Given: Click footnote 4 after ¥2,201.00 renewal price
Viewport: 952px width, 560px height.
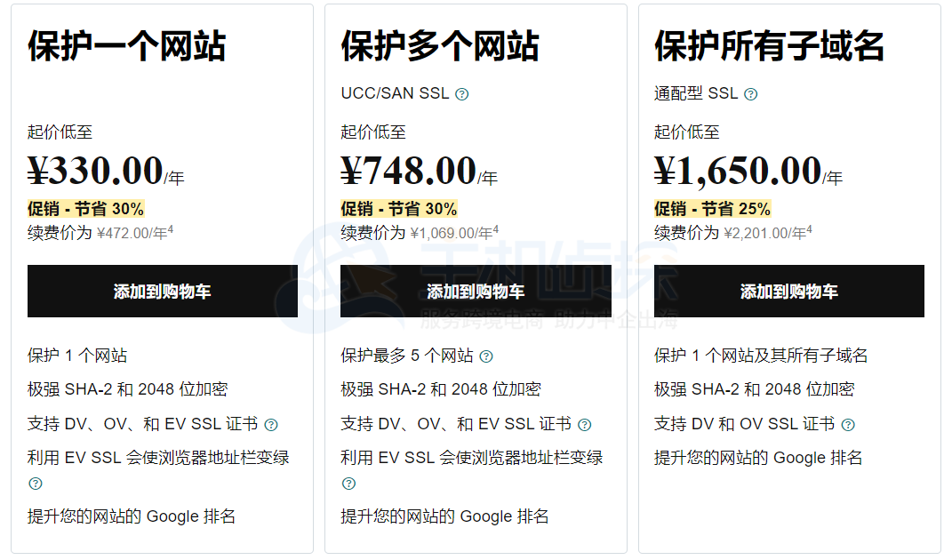Looking at the screenshot, I should tap(811, 229).
